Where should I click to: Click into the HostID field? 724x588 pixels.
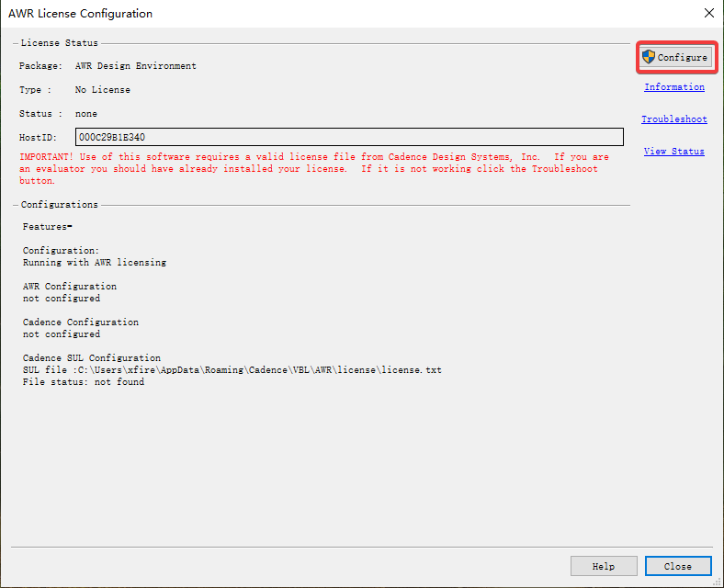pyautogui.click(x=349, y=137)
